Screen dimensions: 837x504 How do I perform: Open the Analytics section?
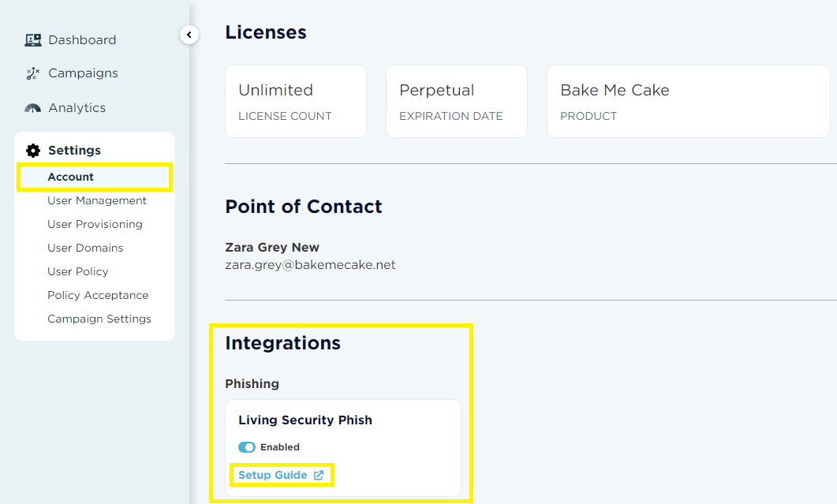pos(77,108)
